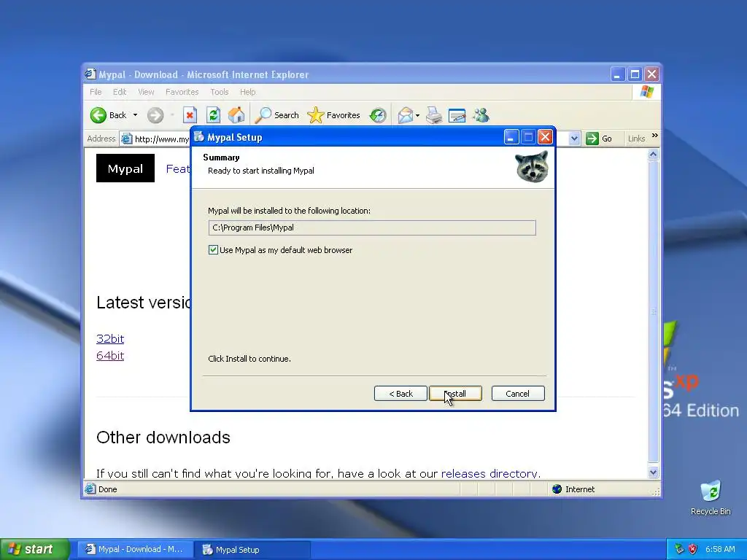The width and height of the screenshot is (747, 560).
Task: Uncheck Use Mypal as my default web browser
Action: tap(213, 250)
